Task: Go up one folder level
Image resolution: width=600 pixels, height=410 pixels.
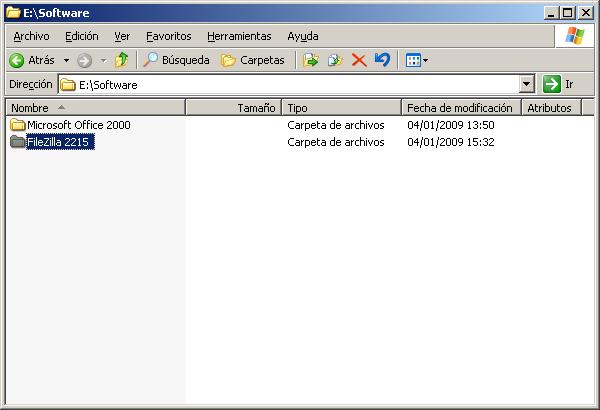Action: click(x=121, y=60)
